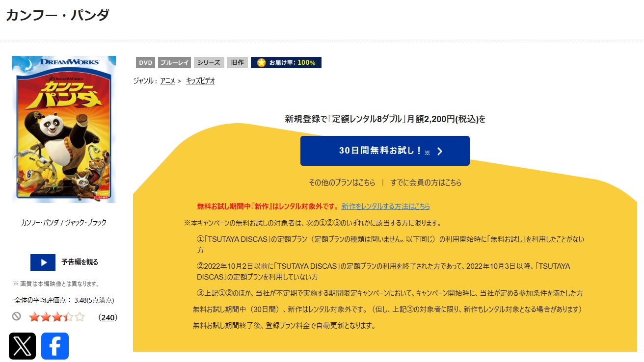Click the 全体の平均評価点 3.48 text
This screenshot has width=644, height=362.
tap(64, 300)
